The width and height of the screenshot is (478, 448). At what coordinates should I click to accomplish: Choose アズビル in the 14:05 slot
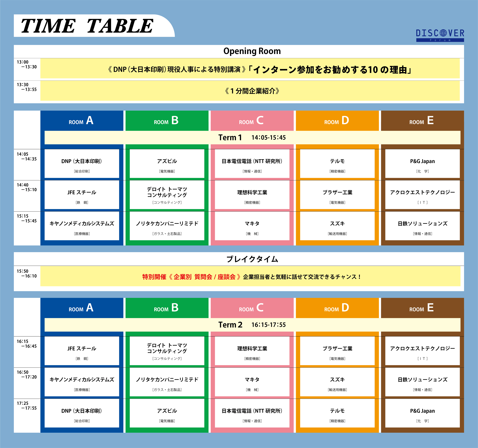click(x=167, y=164)
